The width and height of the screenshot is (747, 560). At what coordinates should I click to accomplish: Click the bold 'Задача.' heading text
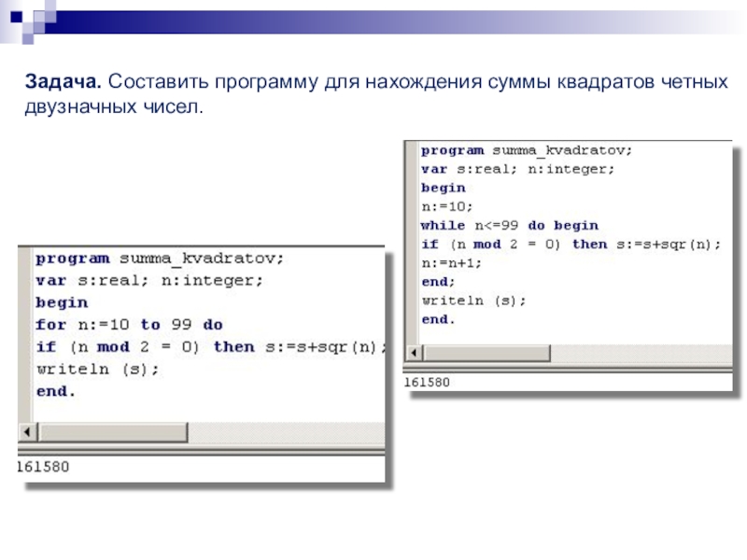pos(63,82)
